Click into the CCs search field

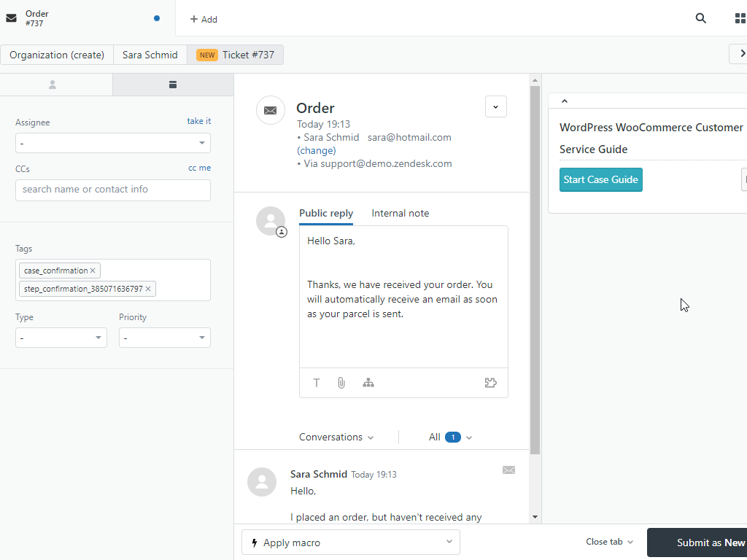pyautogui.click(x=113, y=190)
